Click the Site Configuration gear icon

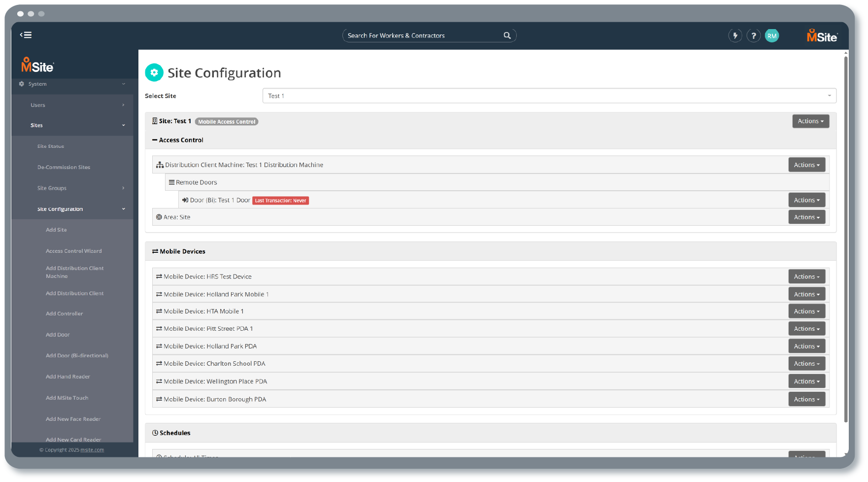154,72
